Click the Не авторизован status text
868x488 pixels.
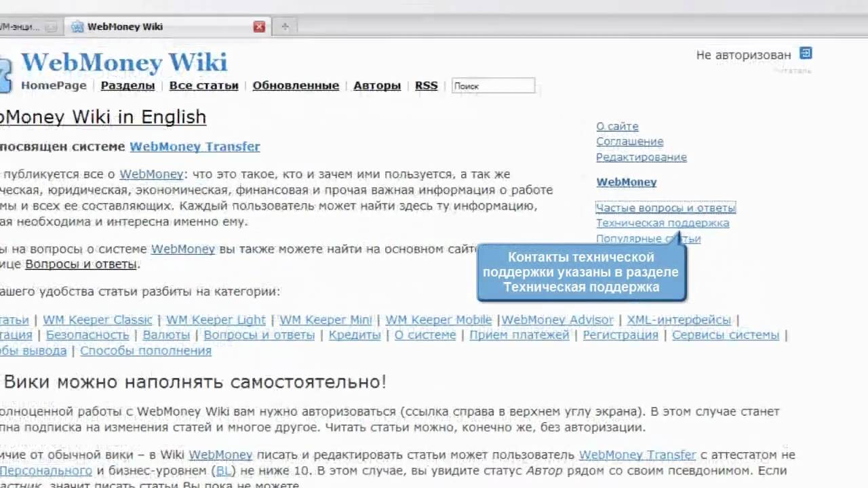click(743, 55)
